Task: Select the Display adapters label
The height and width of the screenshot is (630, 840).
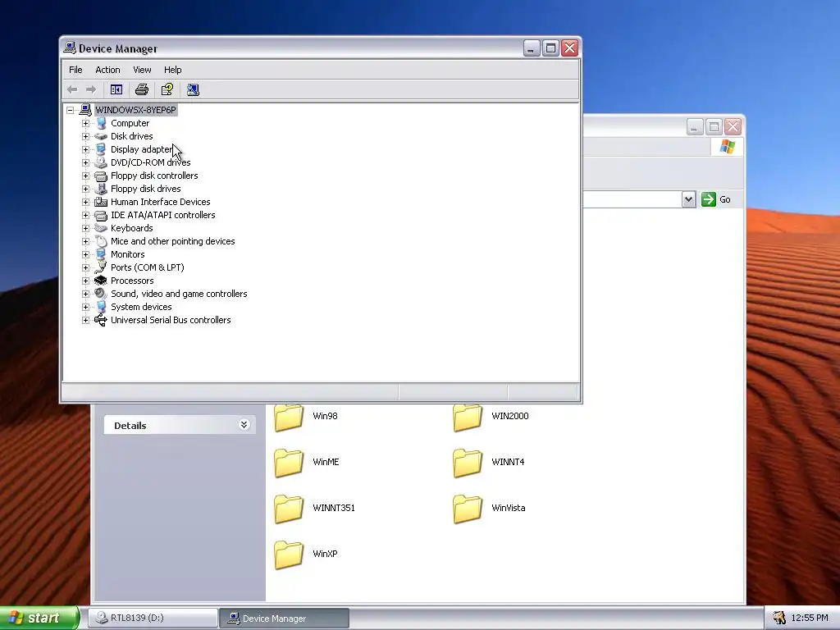Action: point(142,149)
